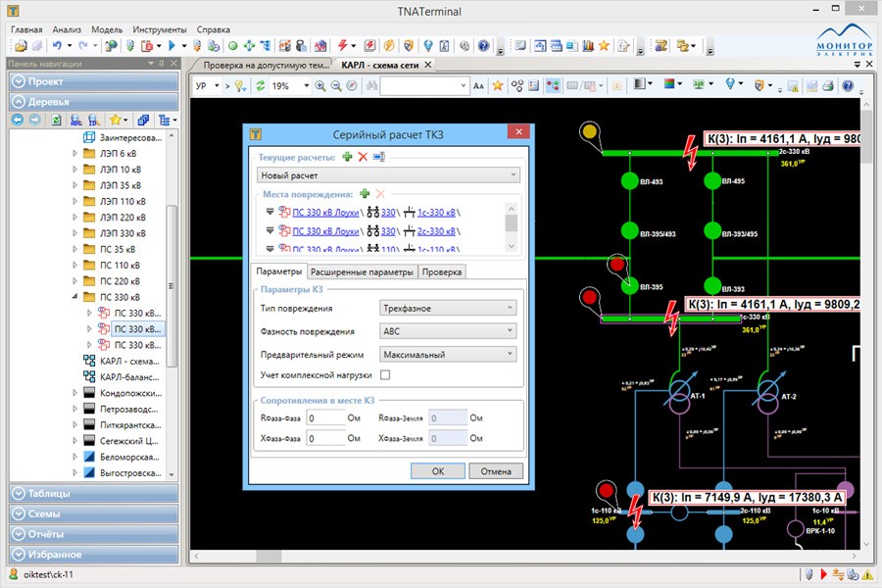Open the Анализ menu
882x588 pixels.
point(67,29)
